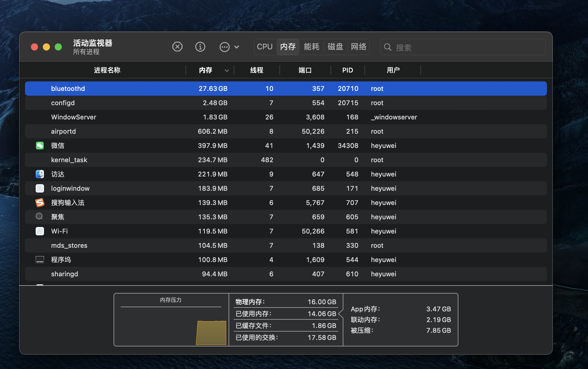This screenshot has height=369, width=588.
Task: Click the stop process X icon
Action: (x=177, y=47)
